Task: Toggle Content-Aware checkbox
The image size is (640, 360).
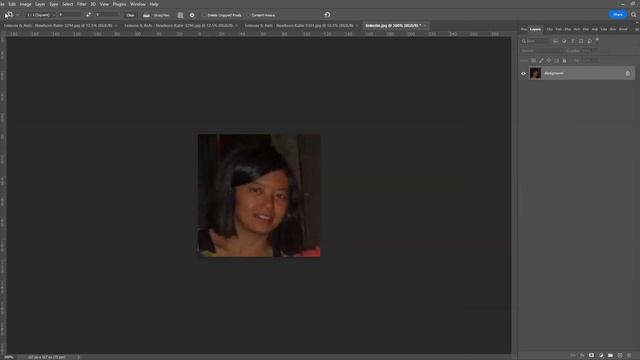Action: (x=248, y=15)
